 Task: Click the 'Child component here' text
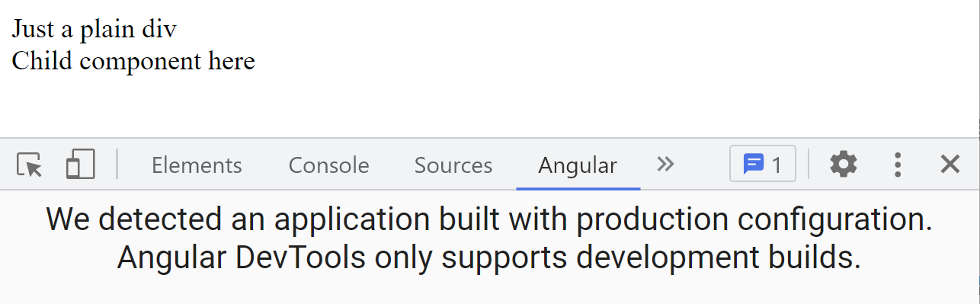pyautogui.click(x=133, y=60)
